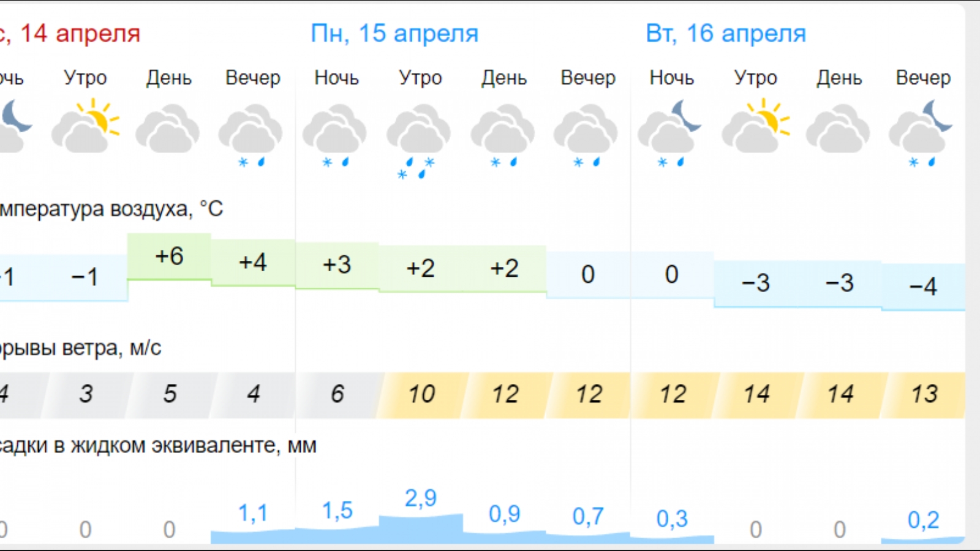
Task: Open the Вт, 16 апреля forecast link
Action: point(726,33)
